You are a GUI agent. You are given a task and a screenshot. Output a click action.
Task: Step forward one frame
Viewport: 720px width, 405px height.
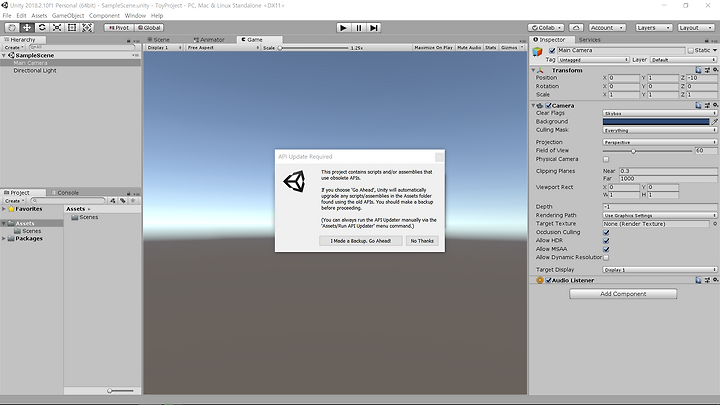pos(374,28)
